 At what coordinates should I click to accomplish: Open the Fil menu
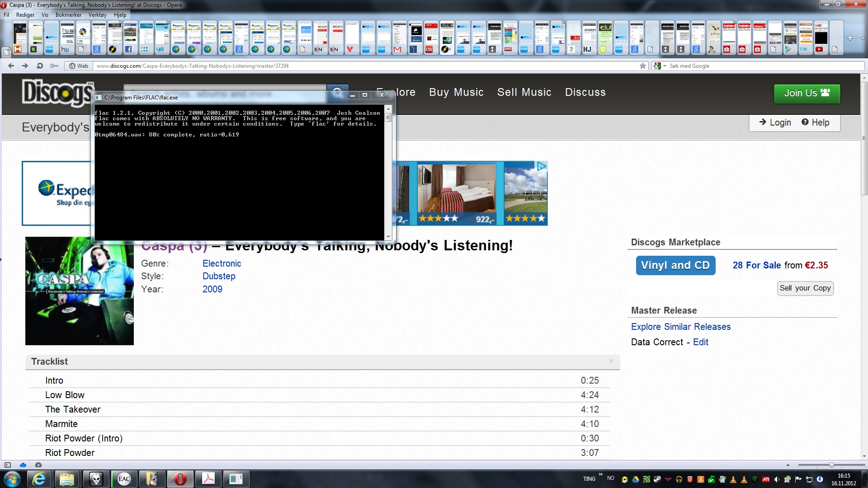click(6, 15)
